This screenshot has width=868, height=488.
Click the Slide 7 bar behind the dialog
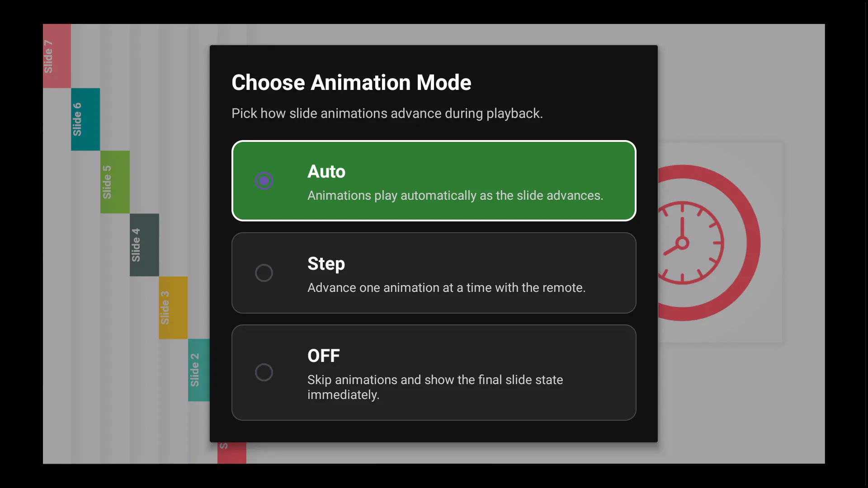[x=57, y=56]
